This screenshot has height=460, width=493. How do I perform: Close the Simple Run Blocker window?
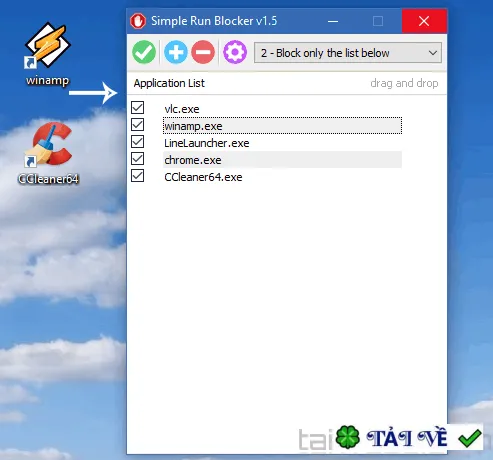[x=424, y=21]
